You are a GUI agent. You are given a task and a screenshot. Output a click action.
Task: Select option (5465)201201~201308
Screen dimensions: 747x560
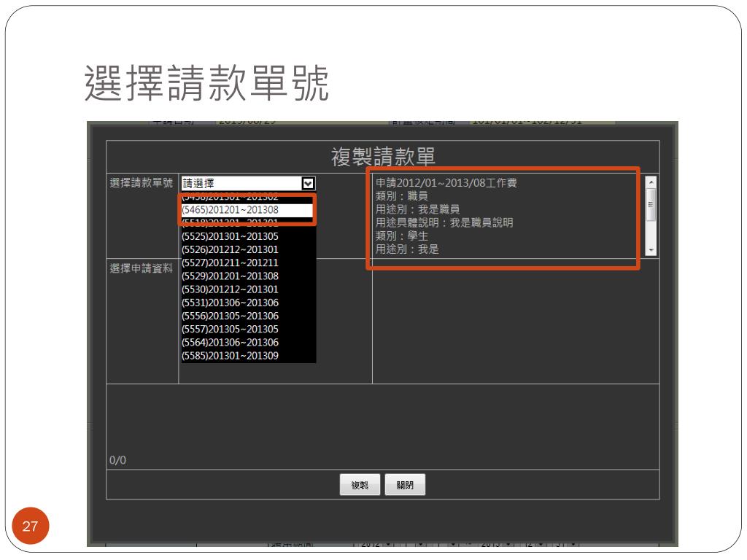point(247,210)
